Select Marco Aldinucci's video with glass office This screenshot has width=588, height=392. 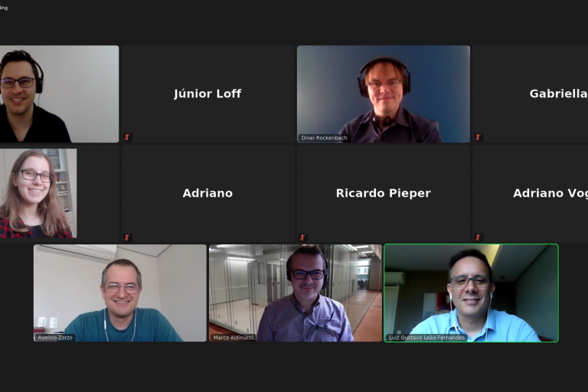[296, 293]
